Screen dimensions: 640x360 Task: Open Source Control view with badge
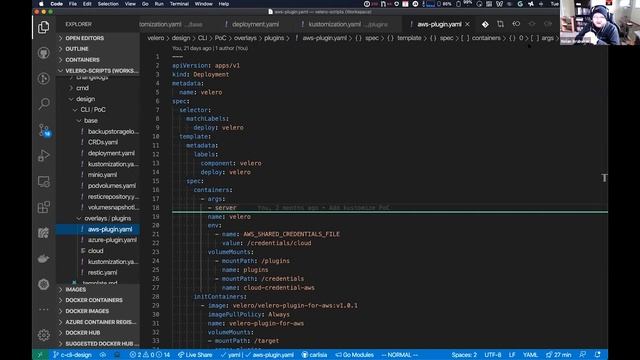coord(44,130)
